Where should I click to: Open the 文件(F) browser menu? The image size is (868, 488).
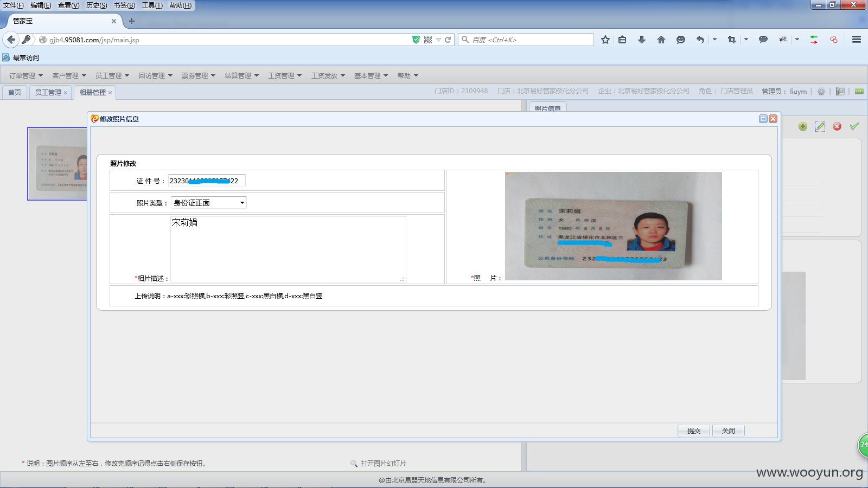click(14, 5)
